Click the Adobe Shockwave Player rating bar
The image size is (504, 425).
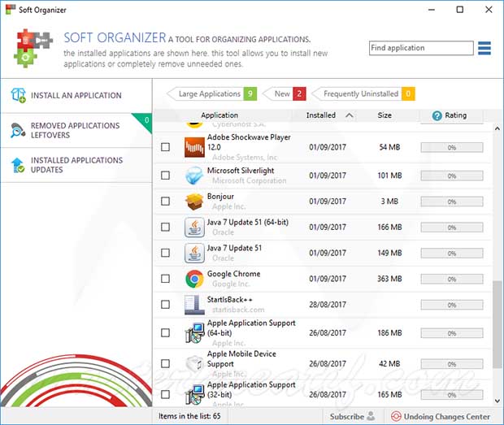pos(452,147)
